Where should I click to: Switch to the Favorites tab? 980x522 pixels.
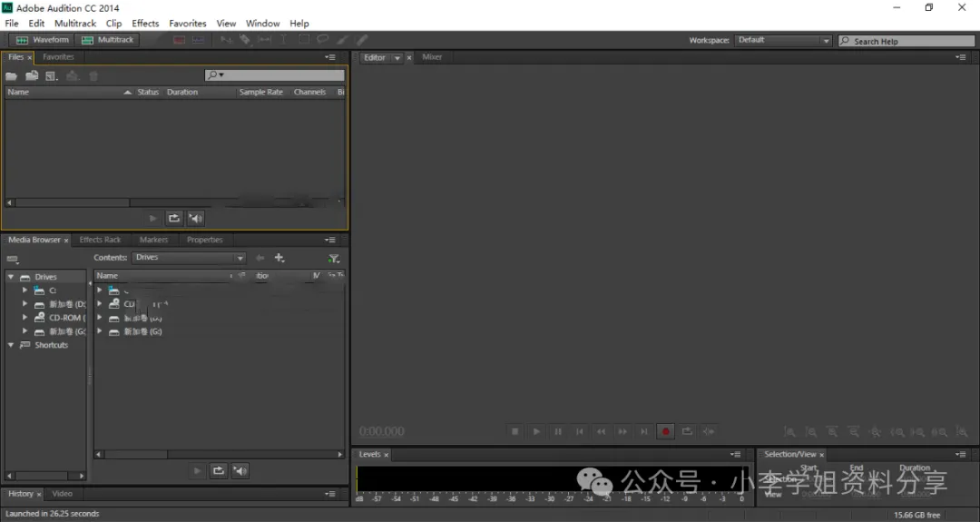58,57
